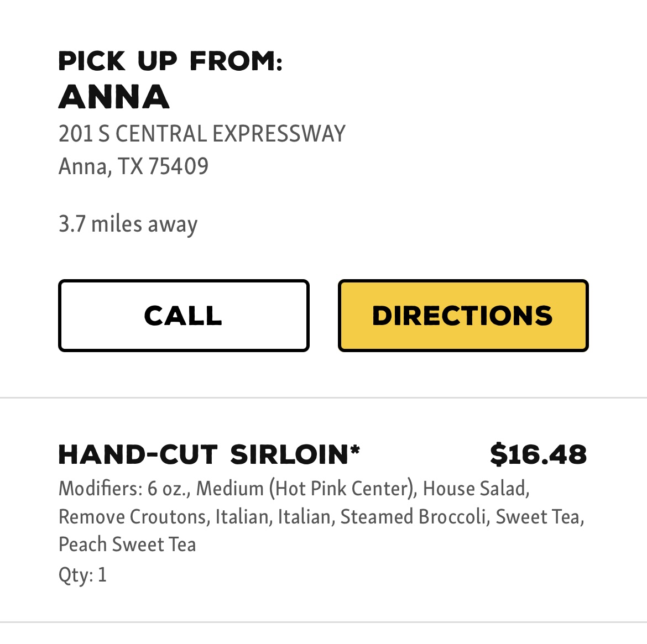This screenshot has width=647, height=644.
Task: Tap the $16.48 item price
Action: coord(538,454)
